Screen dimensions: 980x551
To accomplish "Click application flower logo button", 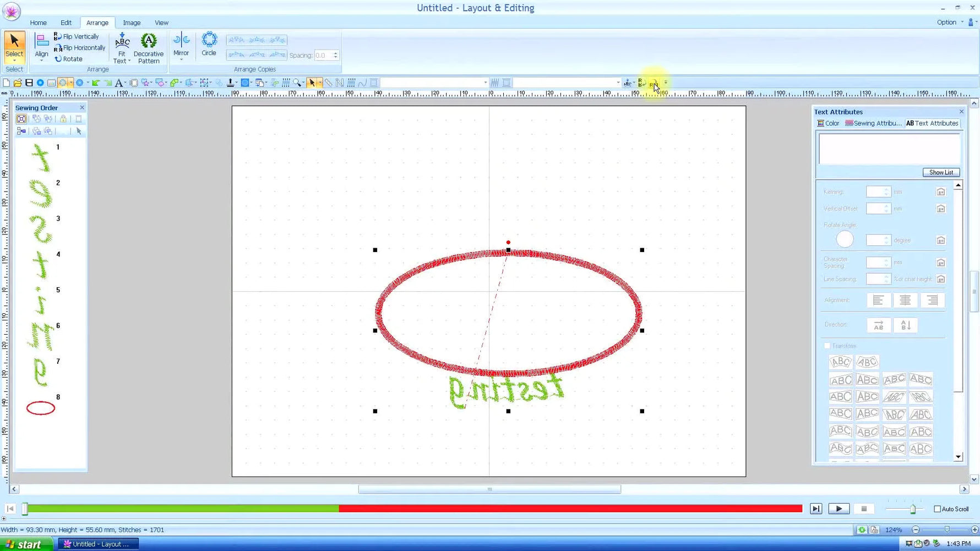I will point(11,12).
